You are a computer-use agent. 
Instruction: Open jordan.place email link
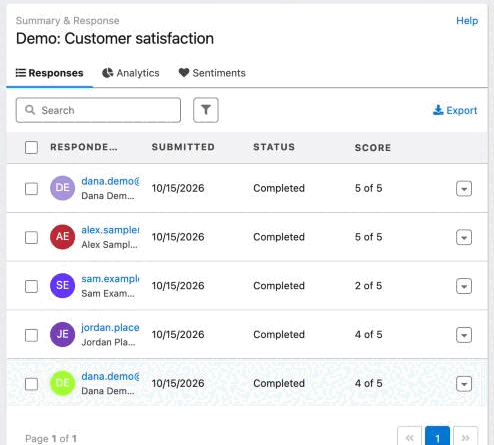[x=110, y=327]
